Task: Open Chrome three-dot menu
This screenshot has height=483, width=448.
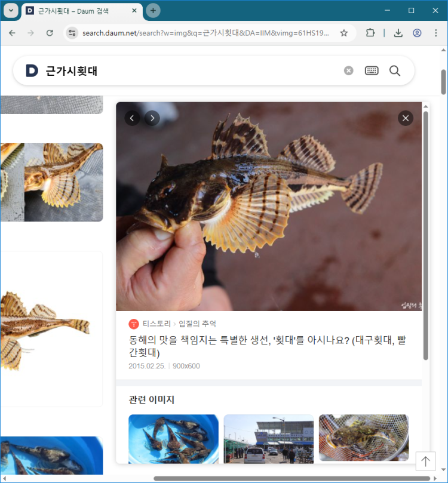Action: pyautogui.click(x=435, y=33)
